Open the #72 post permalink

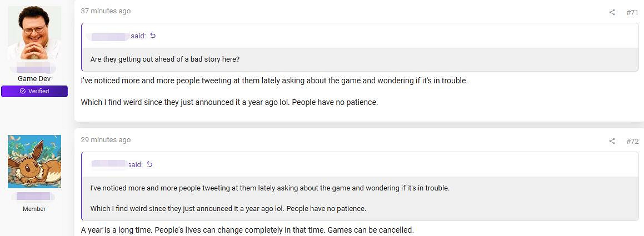click(632, 141)
